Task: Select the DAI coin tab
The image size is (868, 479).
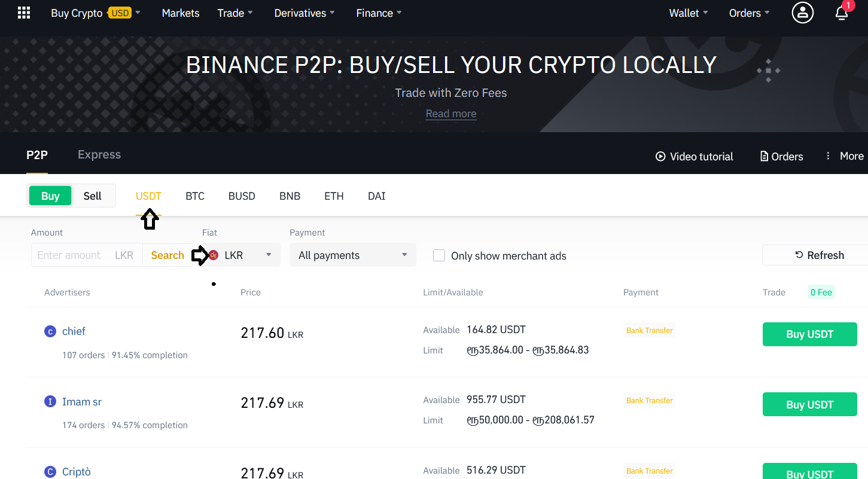Action: [376, 196]
